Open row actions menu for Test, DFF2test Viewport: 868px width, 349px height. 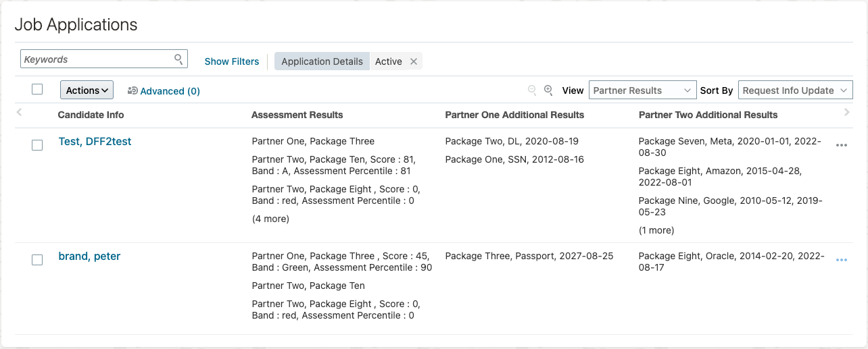[x=841, y=145]
